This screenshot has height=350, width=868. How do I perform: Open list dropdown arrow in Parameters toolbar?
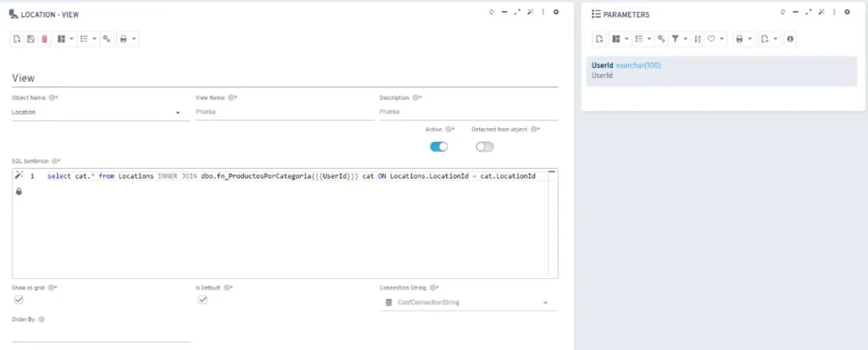point(649,39)
